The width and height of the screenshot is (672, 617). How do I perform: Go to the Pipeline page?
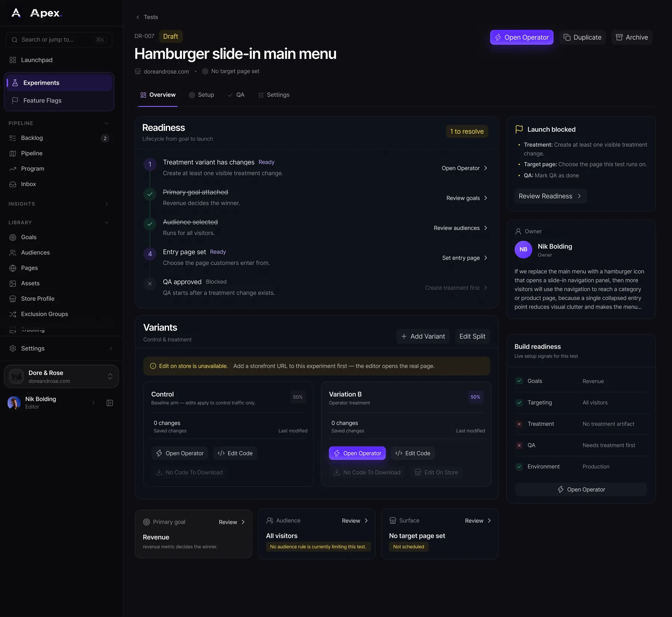(59, 153)
